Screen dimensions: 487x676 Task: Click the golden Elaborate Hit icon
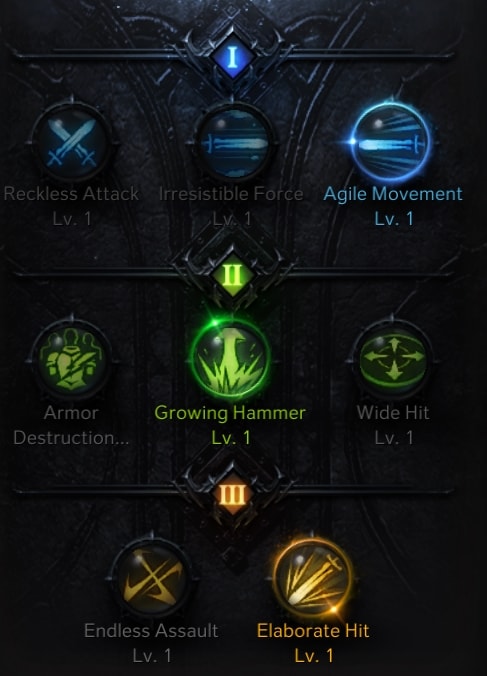[x=313, y=578]
